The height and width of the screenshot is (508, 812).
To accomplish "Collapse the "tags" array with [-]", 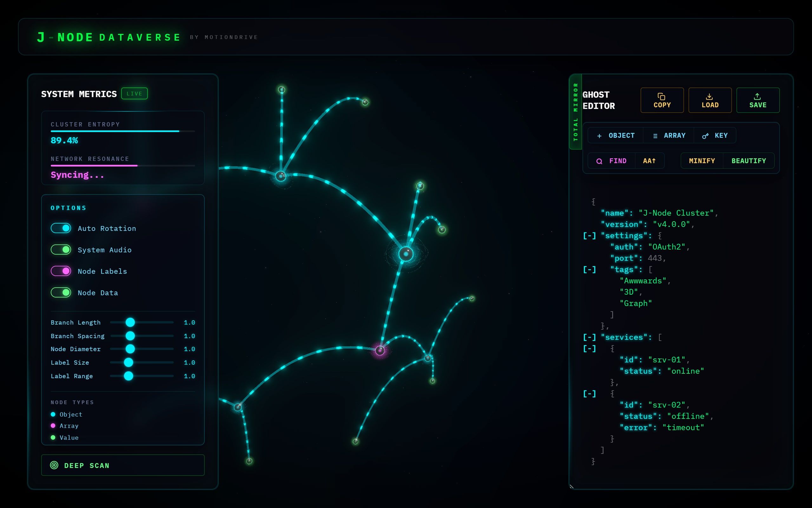I will (590, 270).
